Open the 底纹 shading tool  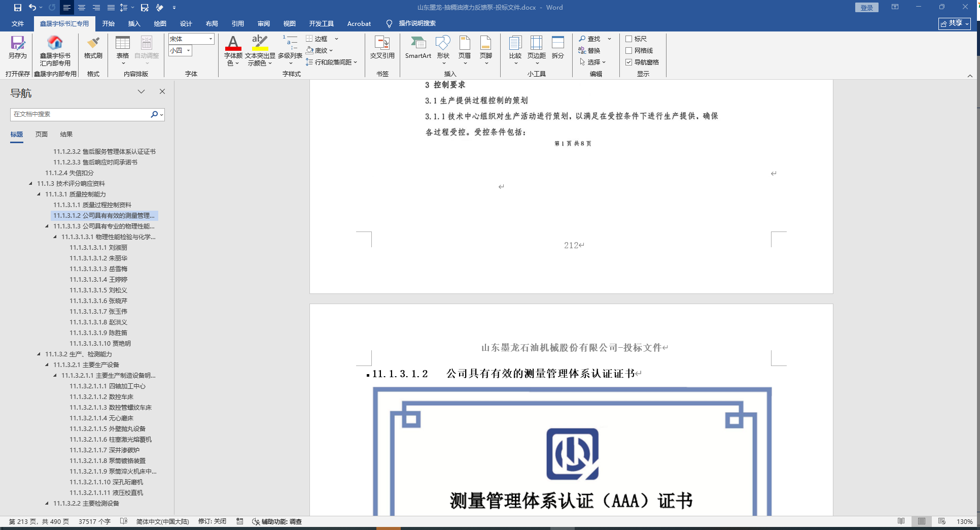(319, 50)
